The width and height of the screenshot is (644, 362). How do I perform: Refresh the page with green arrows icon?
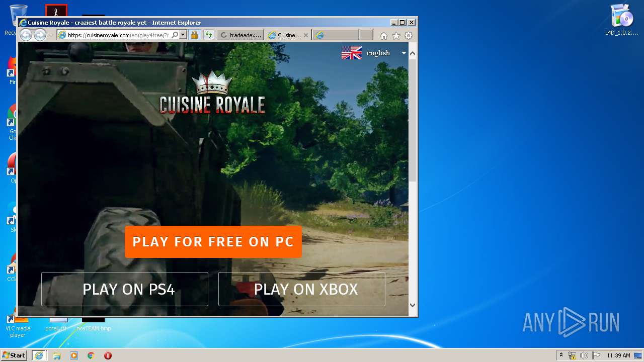click(208, 35)
